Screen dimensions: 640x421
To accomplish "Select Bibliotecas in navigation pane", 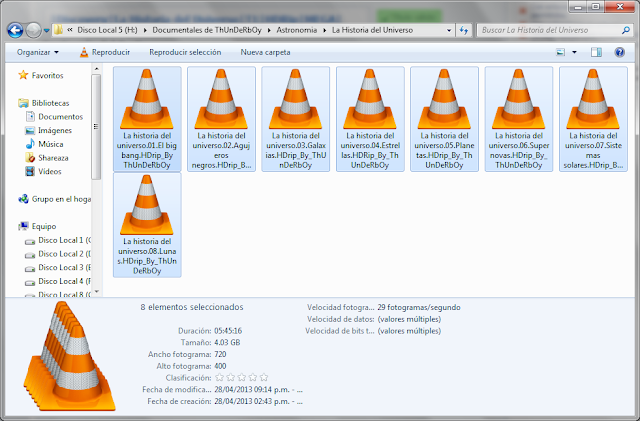I will 44,103.
